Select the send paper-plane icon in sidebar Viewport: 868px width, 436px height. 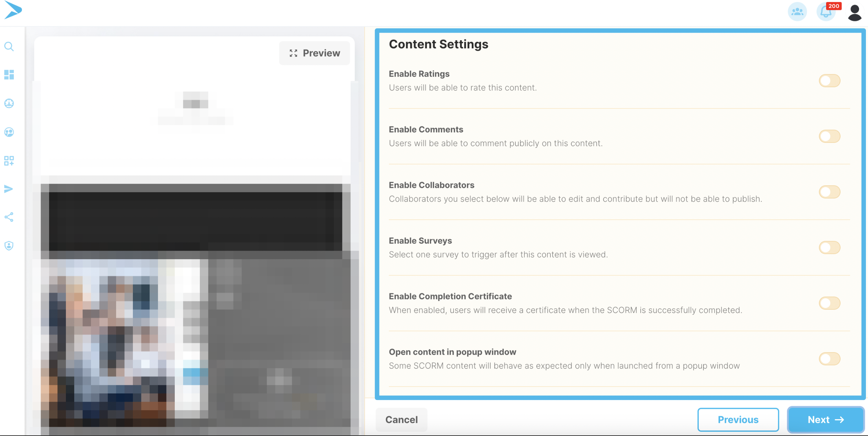click(x=9, y=189)
